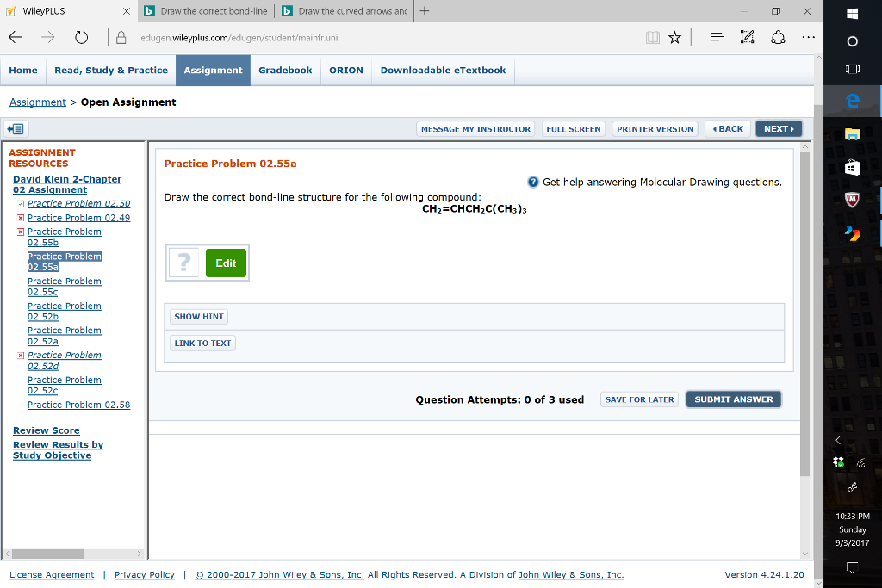Open the Home tab
882x588 pixels.
(x=23, y=71)
